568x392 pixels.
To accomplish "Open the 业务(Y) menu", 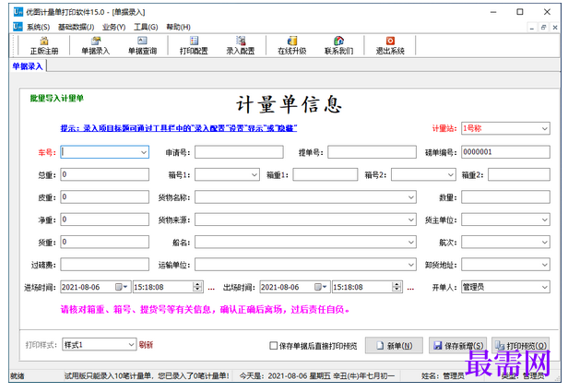I will click(x=113, y=27).
